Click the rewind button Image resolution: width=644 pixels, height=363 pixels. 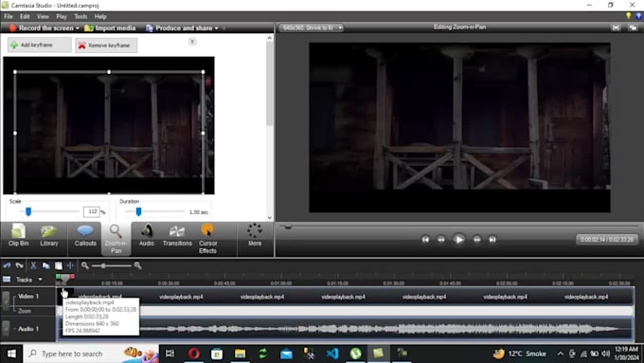(441, 239)
